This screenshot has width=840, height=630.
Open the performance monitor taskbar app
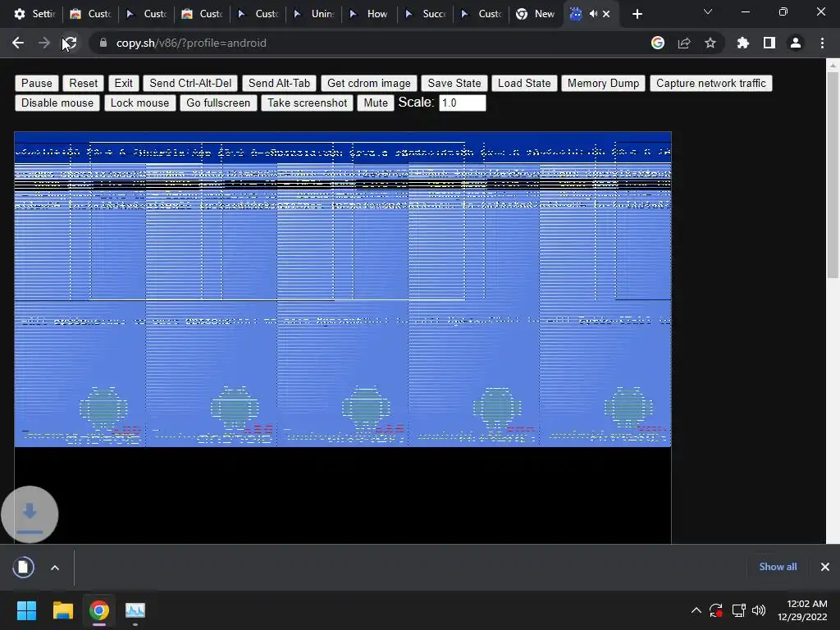135,610
